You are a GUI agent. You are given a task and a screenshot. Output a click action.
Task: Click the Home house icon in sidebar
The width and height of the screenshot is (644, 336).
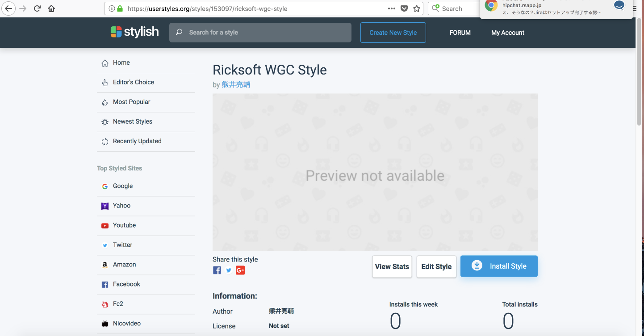tap(105, 63)
